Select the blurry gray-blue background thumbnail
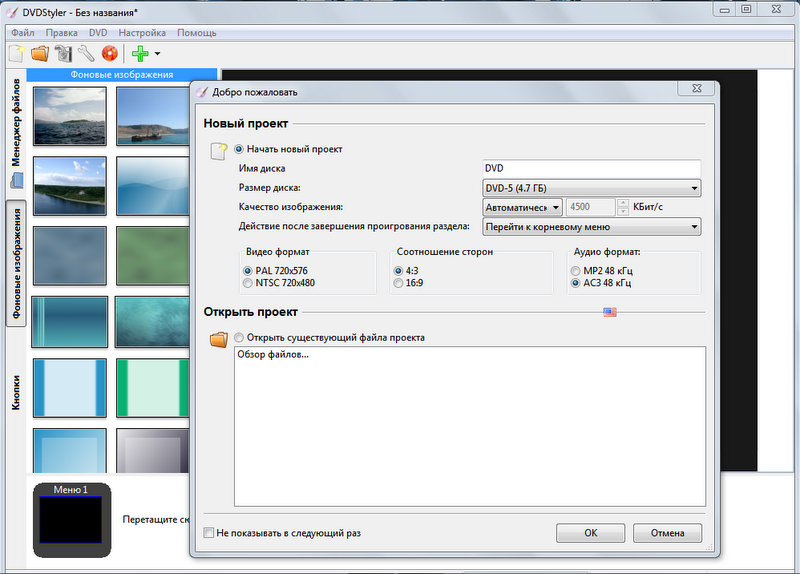800x574 pixels. 70,256
